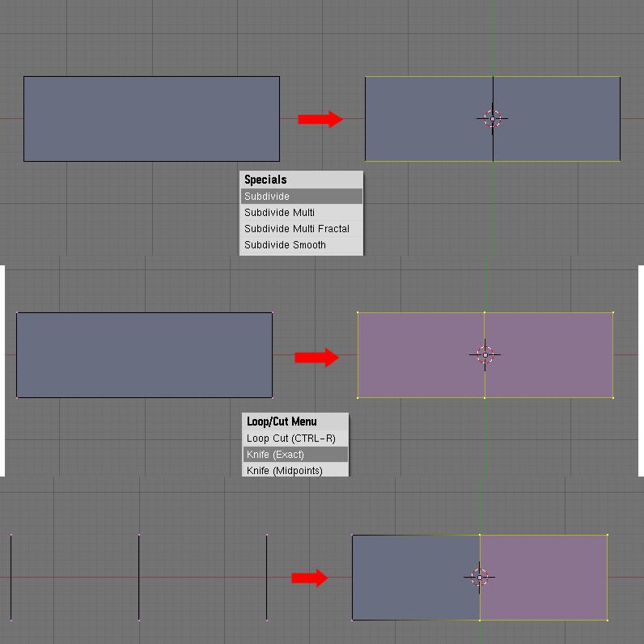The image size is (644, 644).
Task: Click the Loop/Cut Menu title
Action: 282,422
